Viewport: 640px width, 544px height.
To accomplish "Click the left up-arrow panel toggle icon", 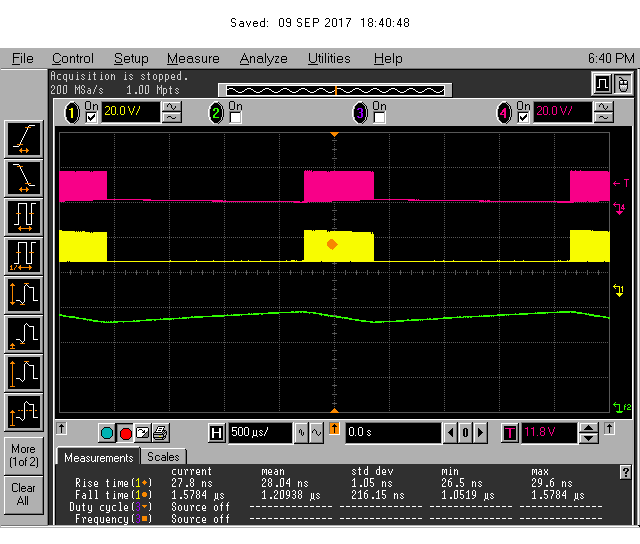I will click(x=61, y=429).
